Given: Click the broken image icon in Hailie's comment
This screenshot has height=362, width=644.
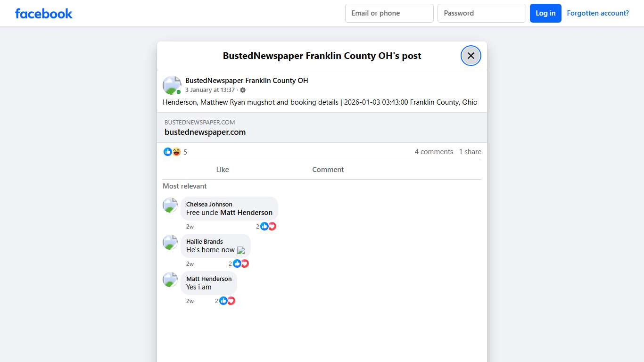Looking at the screenshot, I should [x=241, y=250].
